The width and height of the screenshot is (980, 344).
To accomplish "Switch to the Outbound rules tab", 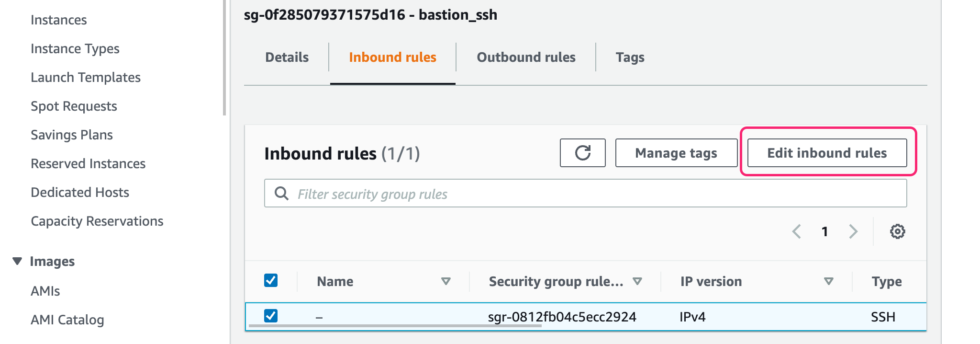I will click(526, 57).
